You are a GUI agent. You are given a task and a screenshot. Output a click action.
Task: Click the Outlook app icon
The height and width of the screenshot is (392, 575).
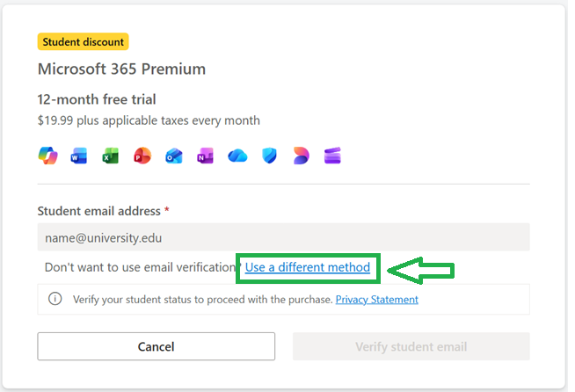click(174, 156)
